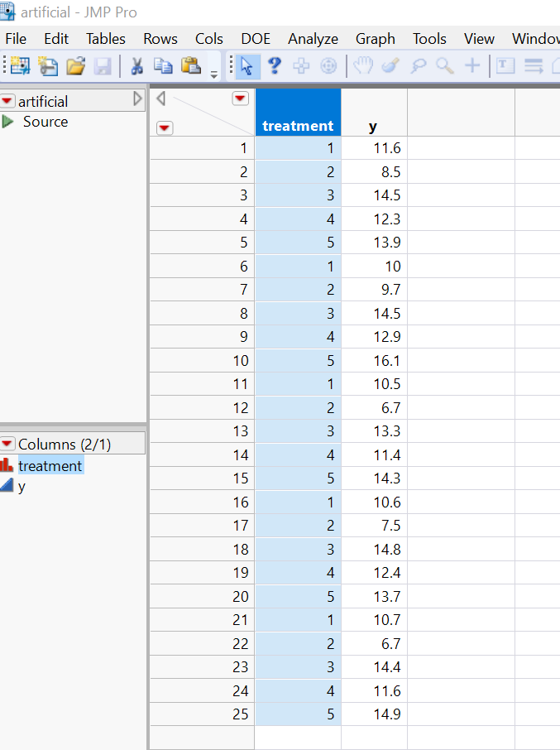This screenshot has width=560, height=750.
Task: Open the Rows menu
Action: 160,39
